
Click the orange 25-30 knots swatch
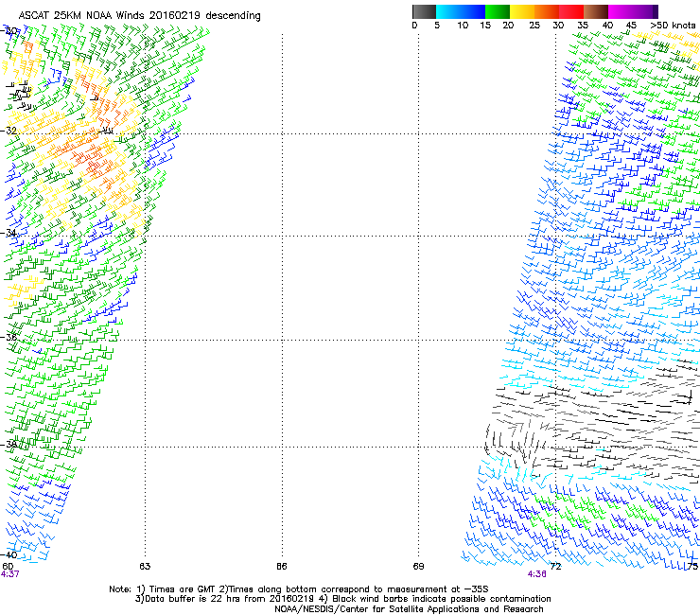pyautogui.click(x=547, y=11)
